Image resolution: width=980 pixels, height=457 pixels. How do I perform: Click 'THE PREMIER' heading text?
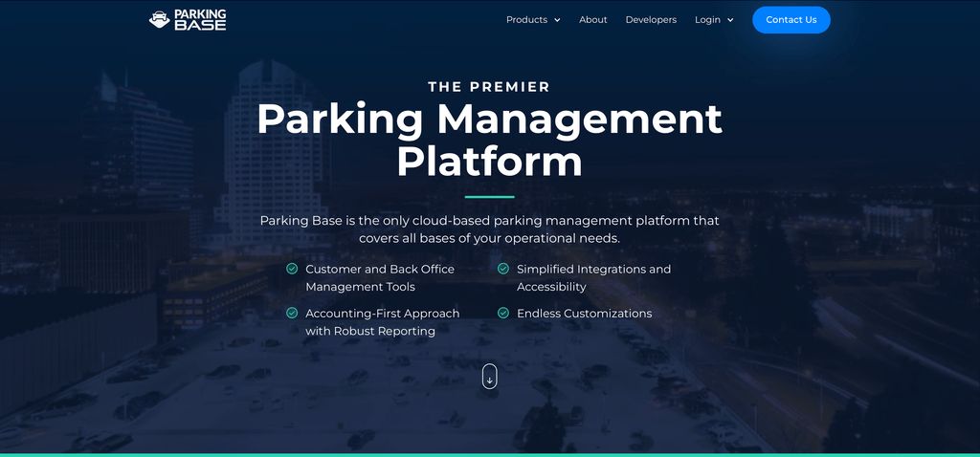(489, 87)
